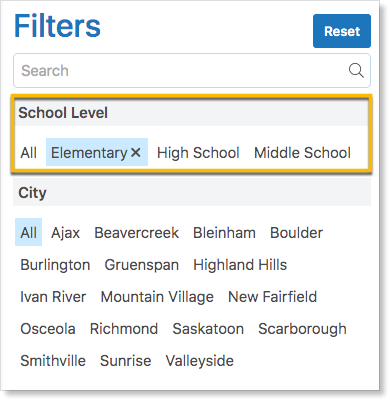This screenshot has width=390, height=401.
Task: Select All under School Level
Action: [x=28, y=153]
